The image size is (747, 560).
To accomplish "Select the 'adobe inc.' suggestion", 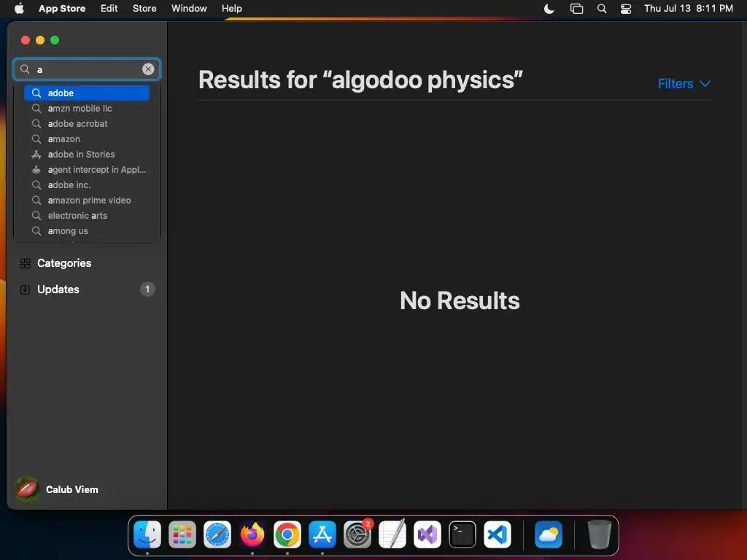I will pos(87,184).
